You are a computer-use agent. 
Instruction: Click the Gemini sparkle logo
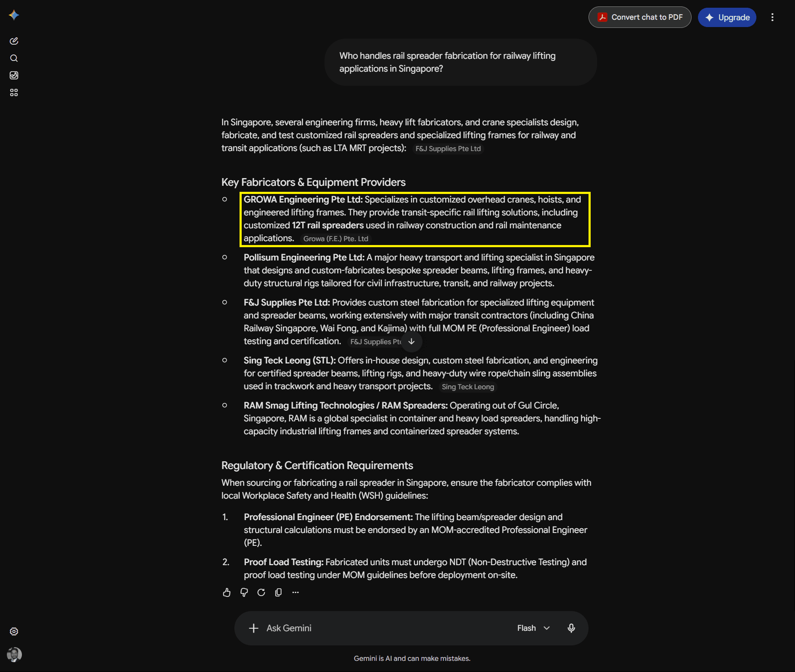pos(14,15)
